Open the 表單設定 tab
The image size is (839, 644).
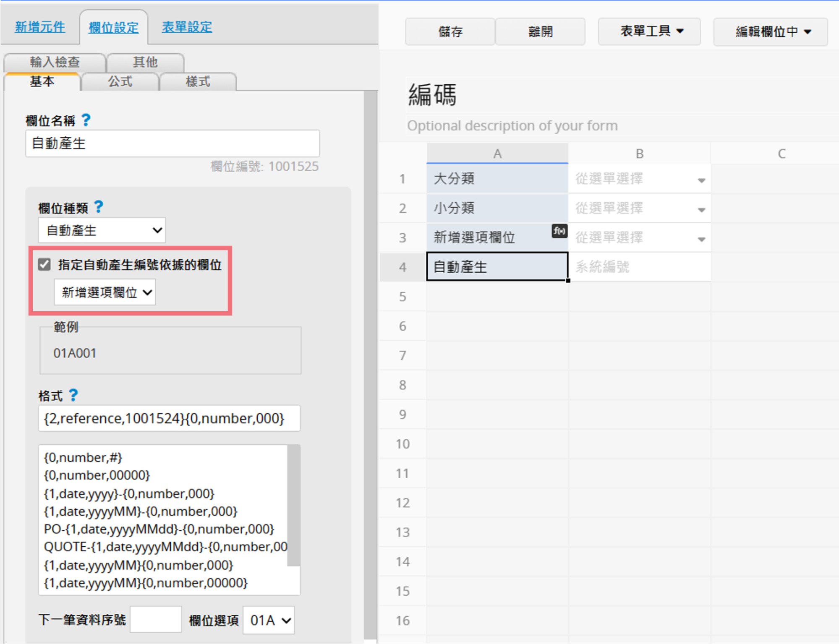pos(187,27)
